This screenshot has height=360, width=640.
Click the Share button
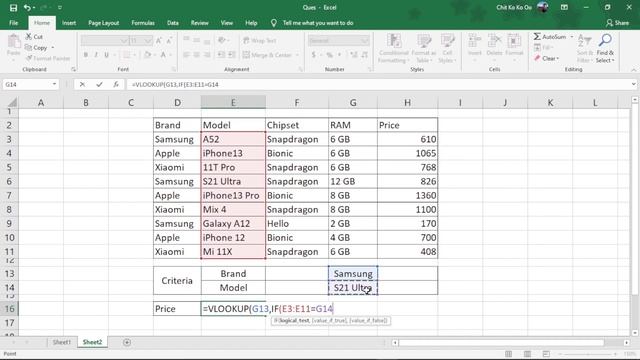(617, 23)
